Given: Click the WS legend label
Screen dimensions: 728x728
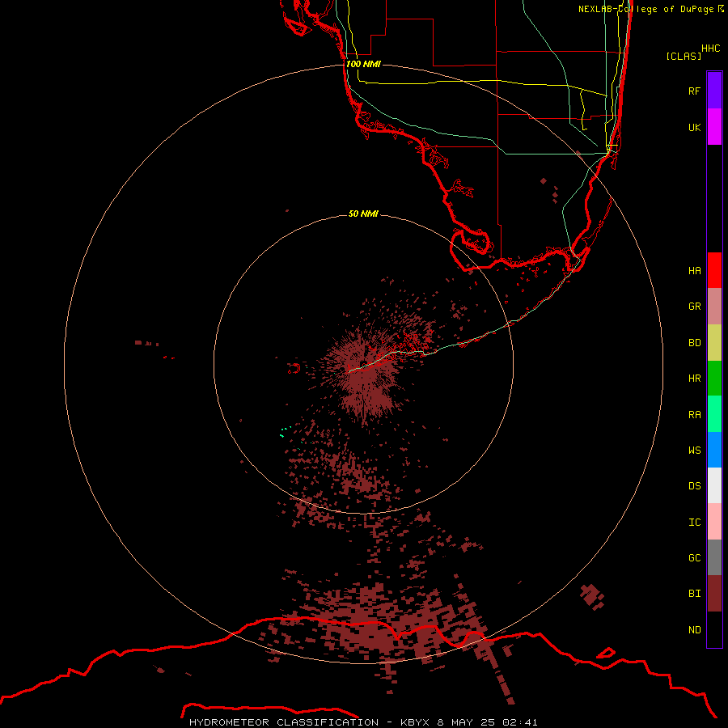Looking at the screenshot, I should click(x=694, y=450).
